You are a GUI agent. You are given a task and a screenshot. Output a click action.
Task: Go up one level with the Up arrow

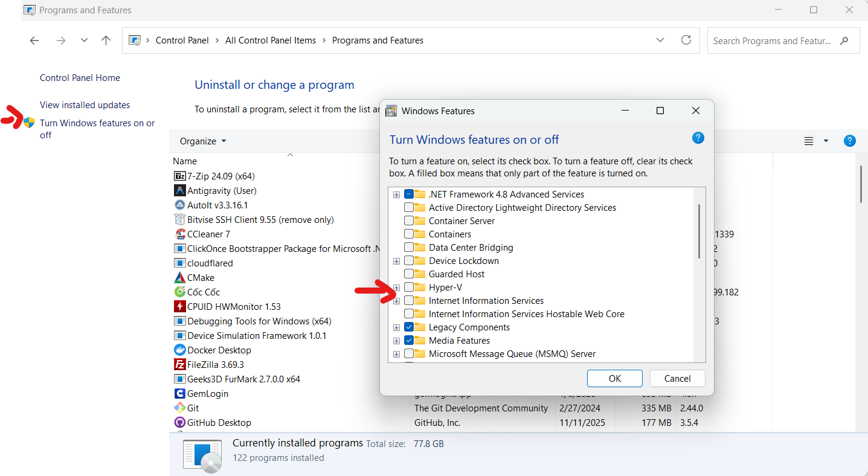(106, 40)
